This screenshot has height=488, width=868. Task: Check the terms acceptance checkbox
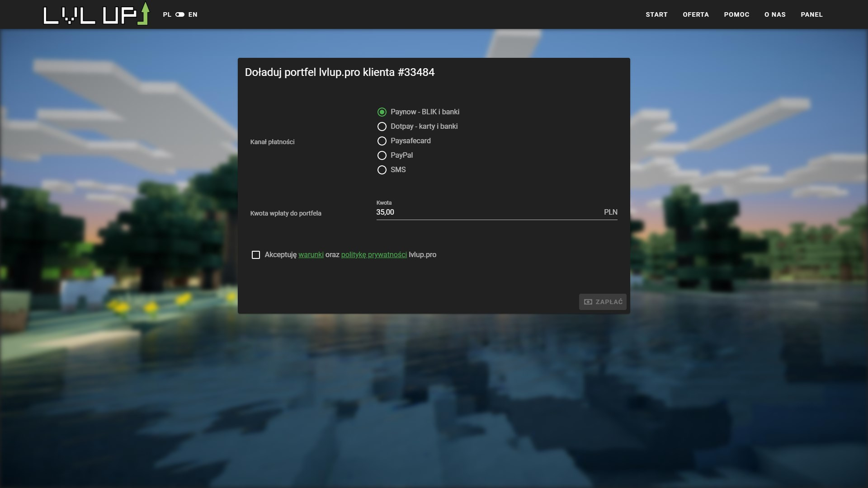pos(256,255)
